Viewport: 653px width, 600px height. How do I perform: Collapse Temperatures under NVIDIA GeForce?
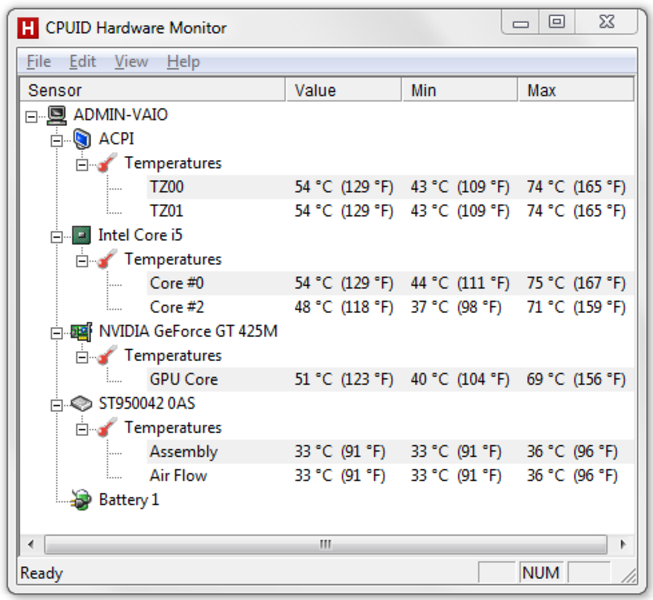pyautogui.click(x=82, y=358)
